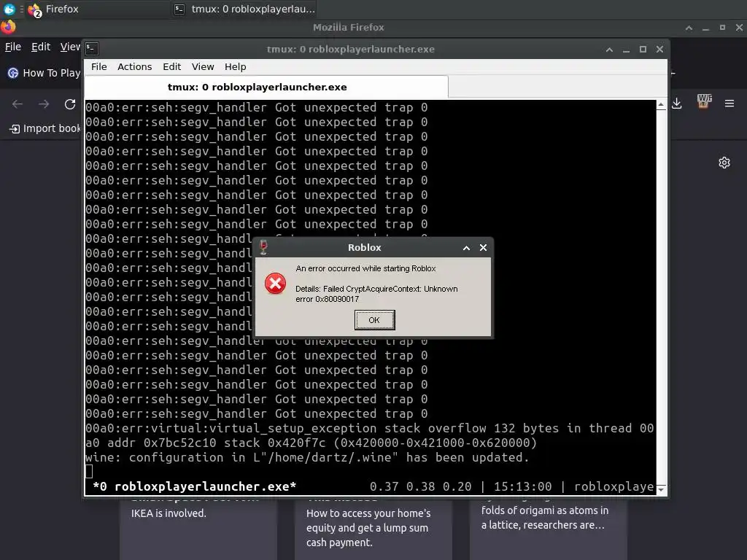
Task: Close the tmux terminal window
Action: point(659,49)
